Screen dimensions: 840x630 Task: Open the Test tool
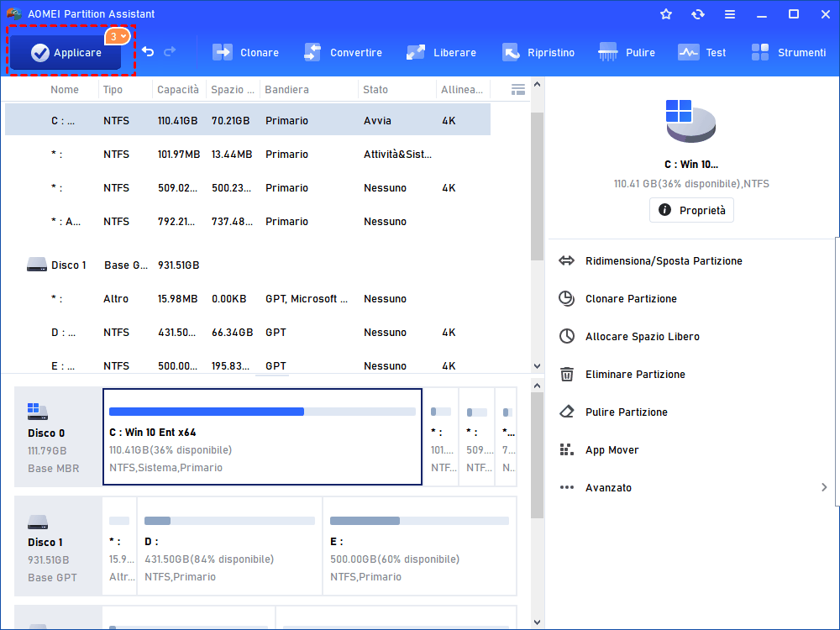point(701,52)
